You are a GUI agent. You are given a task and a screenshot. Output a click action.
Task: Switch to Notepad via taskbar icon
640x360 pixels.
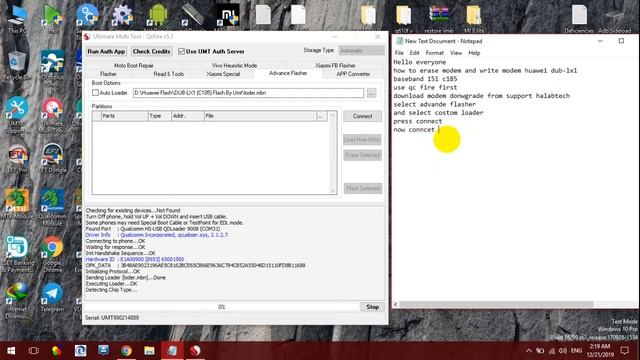[172, 351]
